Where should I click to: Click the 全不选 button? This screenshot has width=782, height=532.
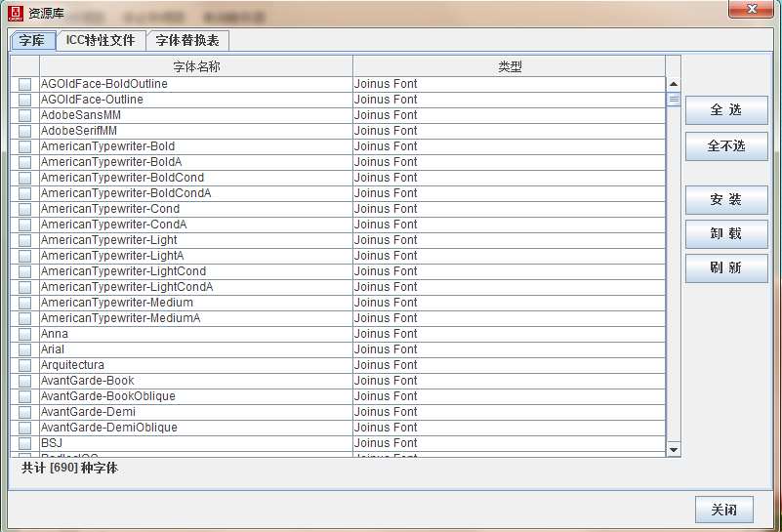pyautogui.click(x=726, y=146)
